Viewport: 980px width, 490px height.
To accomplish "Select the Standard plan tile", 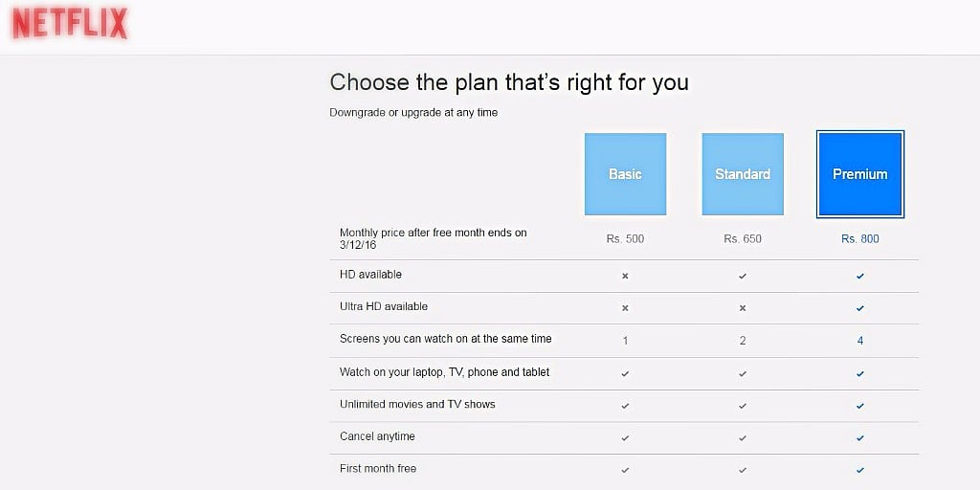I will click(743, 174).
